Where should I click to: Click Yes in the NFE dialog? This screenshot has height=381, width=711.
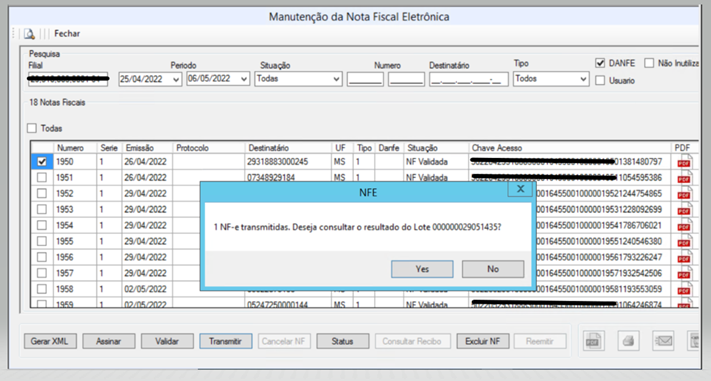coord(422,269)
